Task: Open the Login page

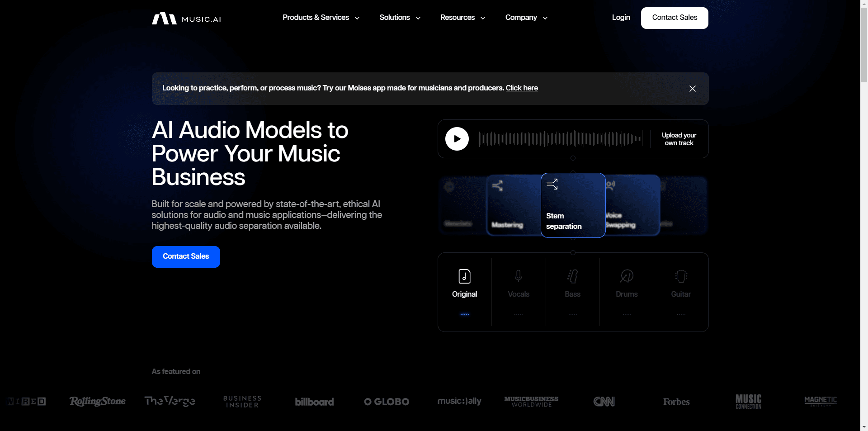Action: pos(621,18)
